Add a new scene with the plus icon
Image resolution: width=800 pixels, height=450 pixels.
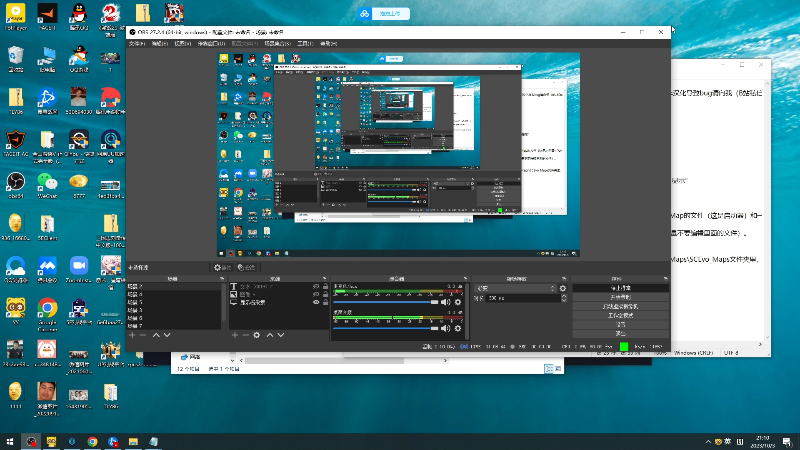tap(132, 335)
